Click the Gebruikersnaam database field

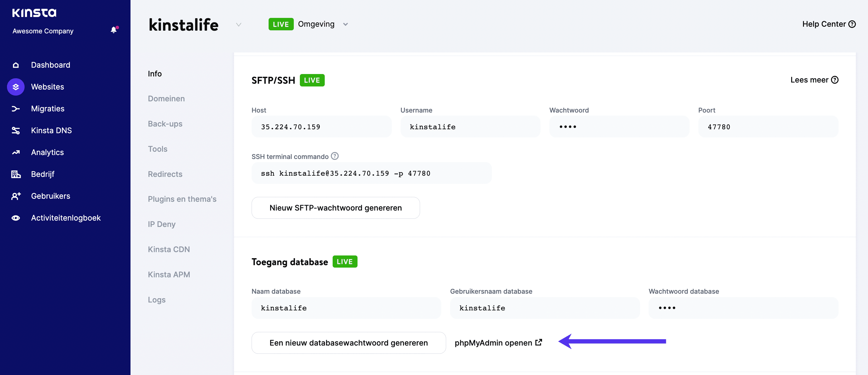click(x=545, y=308)
